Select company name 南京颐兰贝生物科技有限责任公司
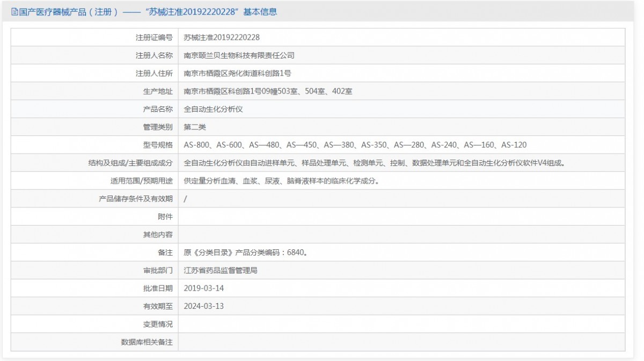 (239, 55)
